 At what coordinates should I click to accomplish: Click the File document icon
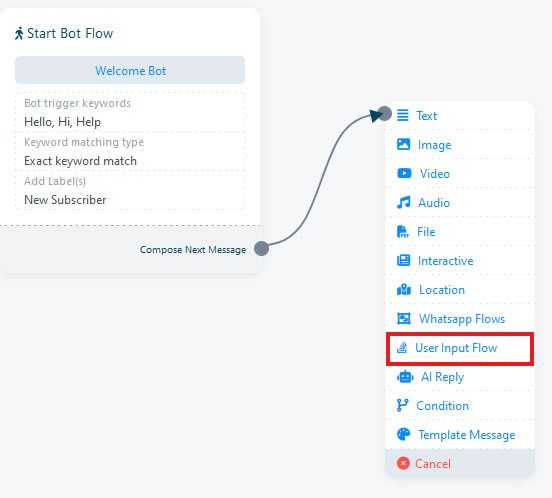(403, 232)
